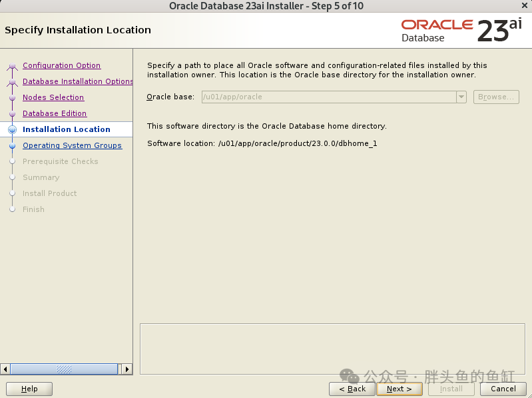Click the Browse button for Oracle base

click(496, 97)
